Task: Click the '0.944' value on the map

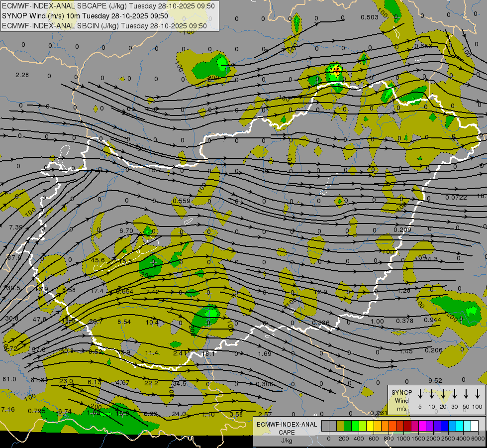Action: (433, 320)
